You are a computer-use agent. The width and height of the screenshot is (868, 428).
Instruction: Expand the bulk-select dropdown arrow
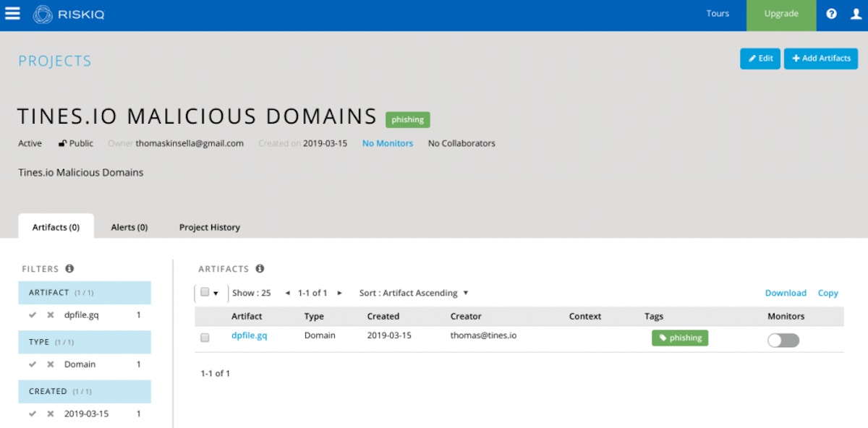point(216,293)
